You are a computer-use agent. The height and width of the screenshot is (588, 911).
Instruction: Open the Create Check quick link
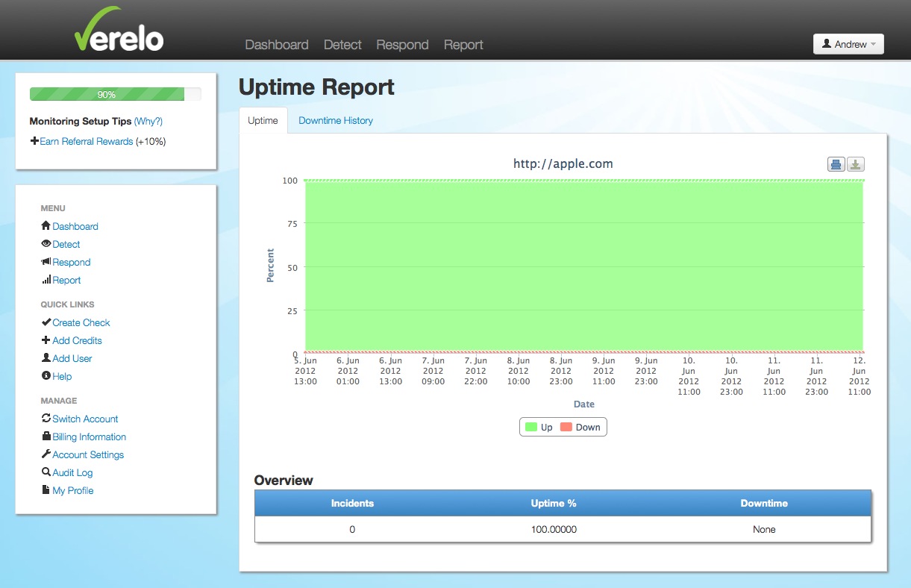pyautogui.click(x=81, y=322)
